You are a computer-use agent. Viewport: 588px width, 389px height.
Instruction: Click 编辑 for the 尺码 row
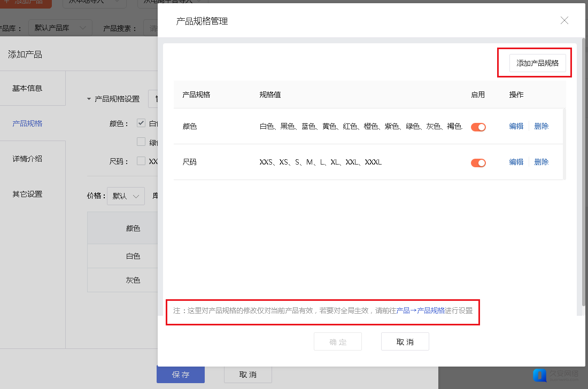click(516, 162)
